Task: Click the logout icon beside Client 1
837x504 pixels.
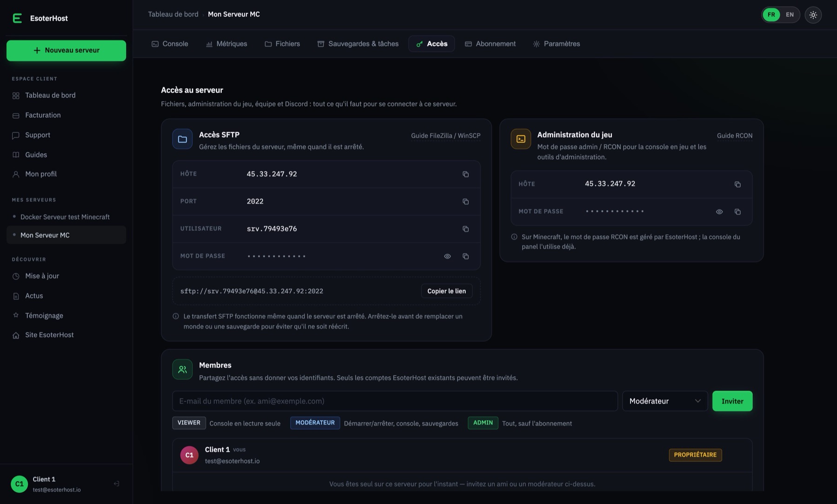Action: point(116,484)
